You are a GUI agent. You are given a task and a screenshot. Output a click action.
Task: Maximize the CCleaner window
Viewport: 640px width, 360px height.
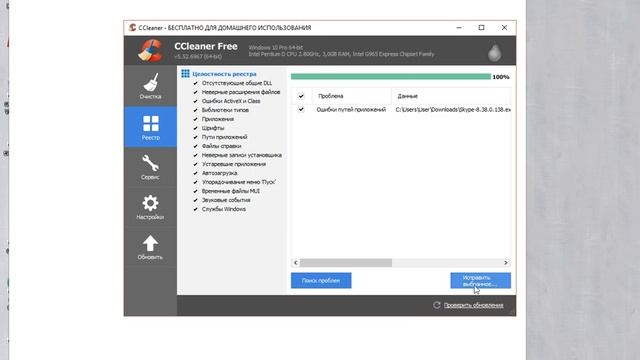482,27
